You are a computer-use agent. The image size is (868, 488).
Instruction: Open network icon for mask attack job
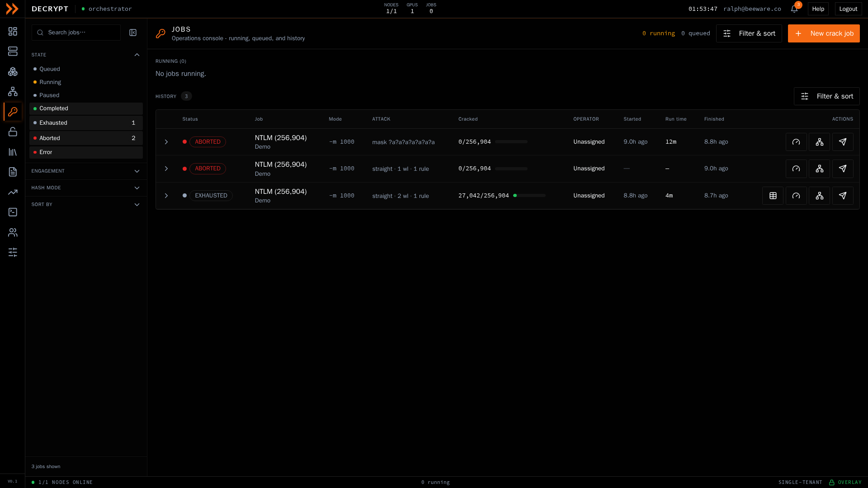tap(819, 142)
